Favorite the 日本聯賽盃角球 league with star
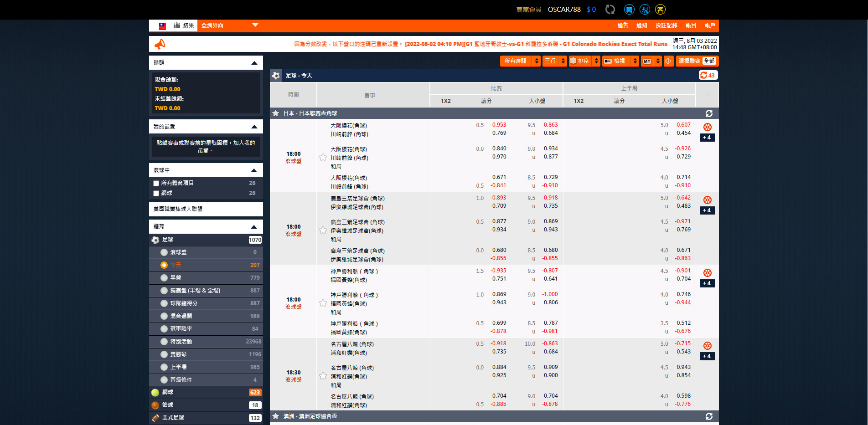This screenshot has width=868, height=425. (x=276, y=113)
